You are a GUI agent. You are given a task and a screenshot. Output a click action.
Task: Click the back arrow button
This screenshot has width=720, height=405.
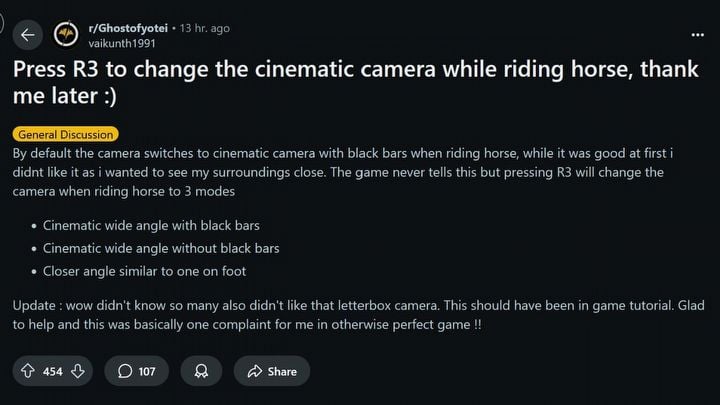(28, 35)
